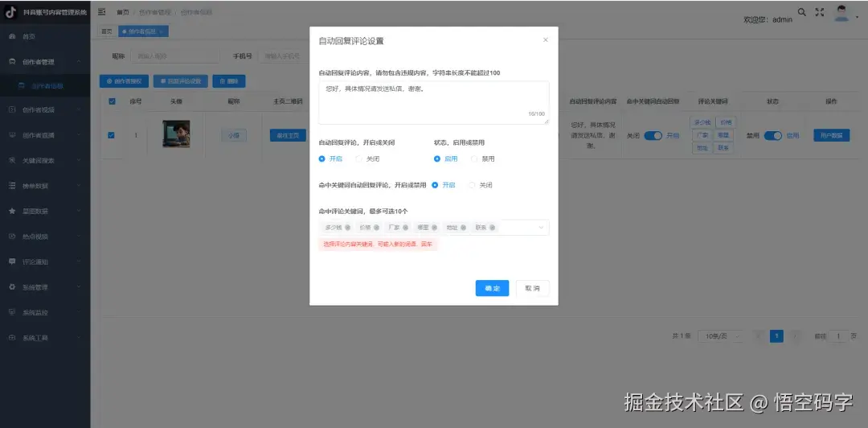Image resolution: width=868 pixels, height=428 pixels.
Task: Select 开启 radio under 自动回复评论
Action: click(x=321, y=159)
